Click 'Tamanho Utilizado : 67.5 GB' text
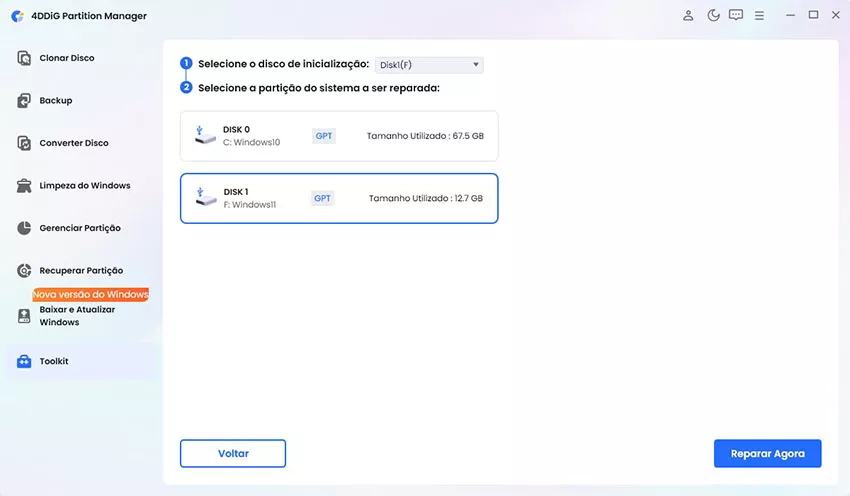Viewport: 850px width, 496px height. pos(425,136)
